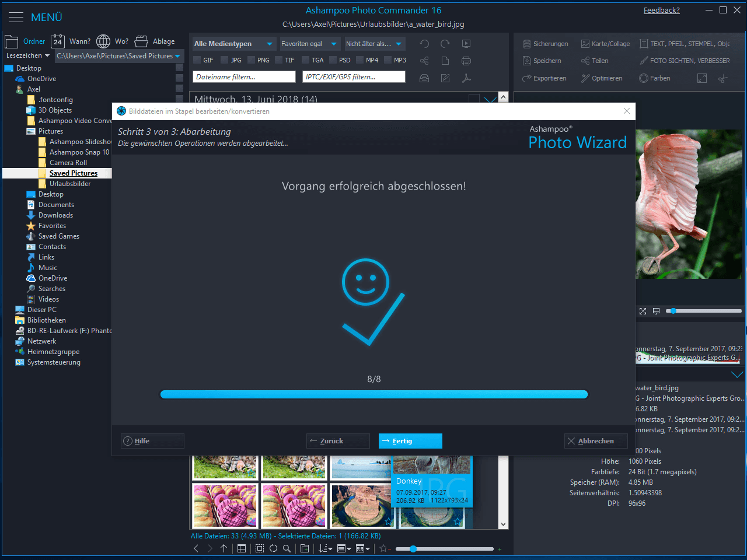Click the new file page icon
Image resolution: width=747 pixels, height=560 pixels.
445,61
